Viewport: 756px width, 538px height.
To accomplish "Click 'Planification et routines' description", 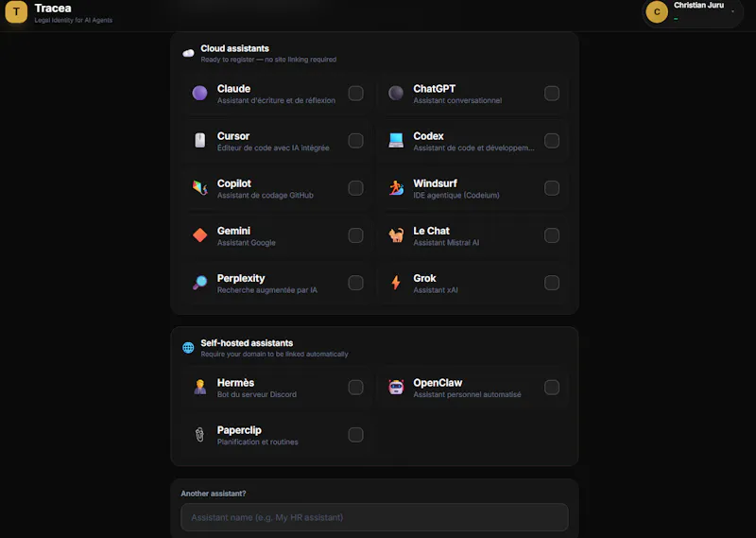I will tap(257, 442).
